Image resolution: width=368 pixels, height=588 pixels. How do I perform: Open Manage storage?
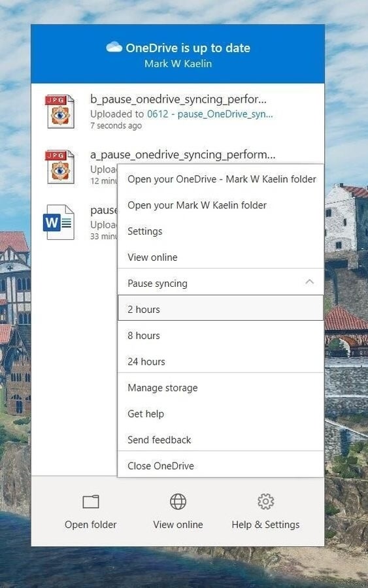click(x=220, y=387)
